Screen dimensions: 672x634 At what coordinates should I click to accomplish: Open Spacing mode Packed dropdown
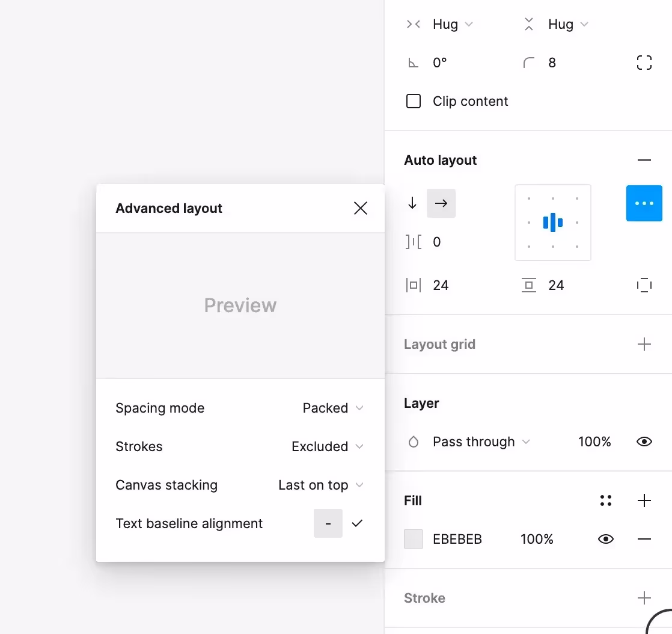(333, 408)
